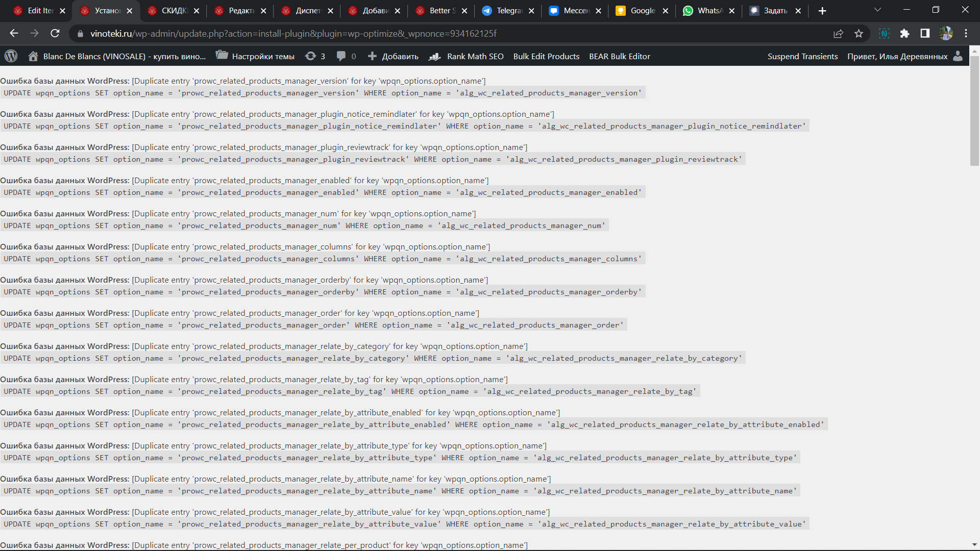Click the relate_by_attribute_enabled duplicate entry error

(280, 413)
